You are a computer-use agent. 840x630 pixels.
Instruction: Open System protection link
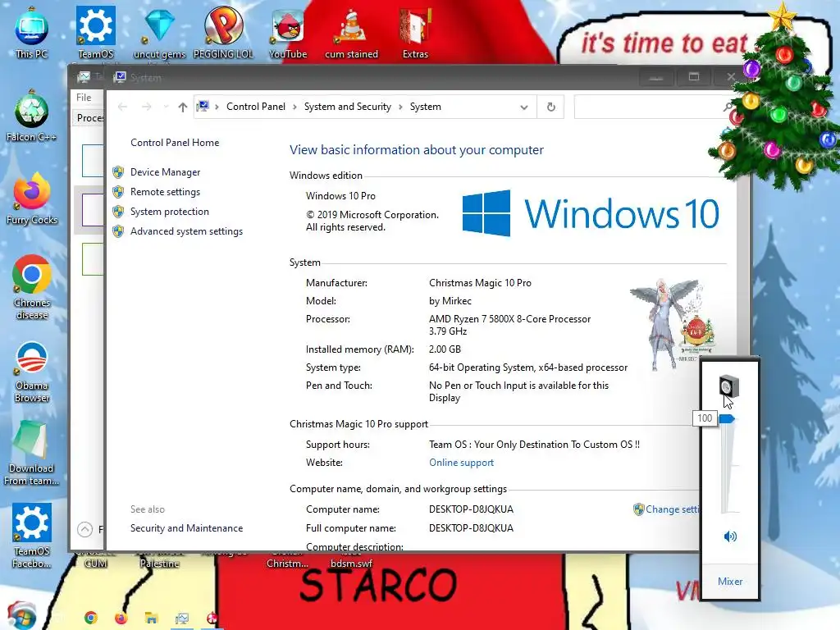pos(169,212)
